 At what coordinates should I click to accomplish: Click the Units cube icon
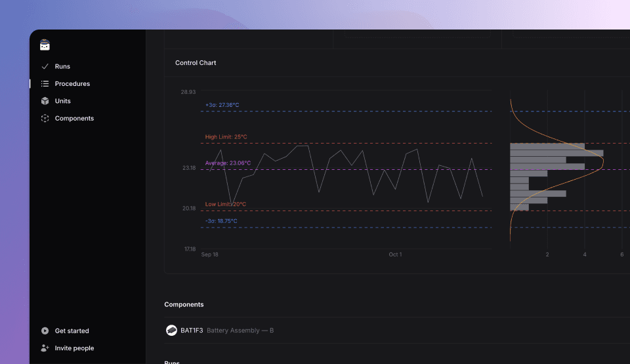pos(45,101)
